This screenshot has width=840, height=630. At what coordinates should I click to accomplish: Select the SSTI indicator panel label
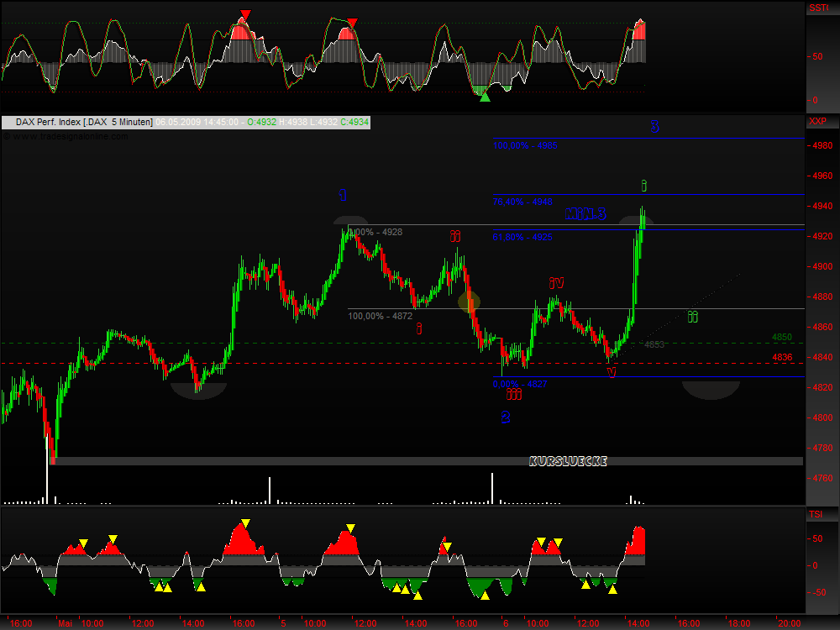pos(817,8)
